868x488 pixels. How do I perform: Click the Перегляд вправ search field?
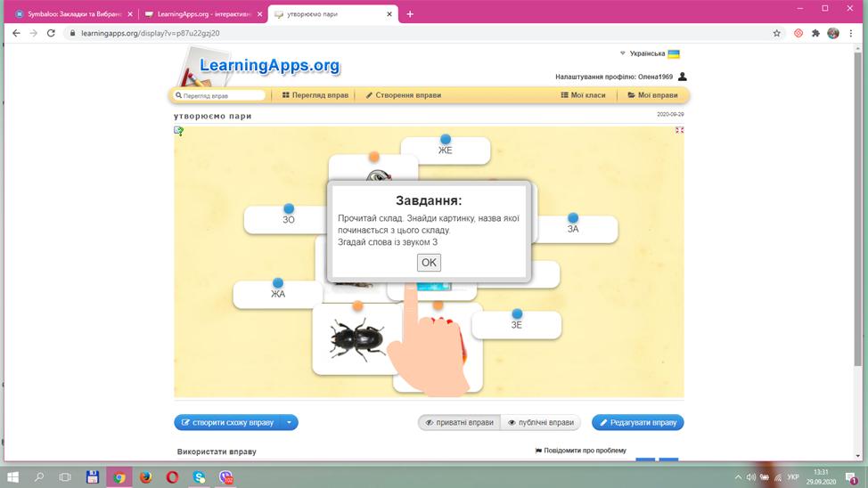tap(219, 95)
